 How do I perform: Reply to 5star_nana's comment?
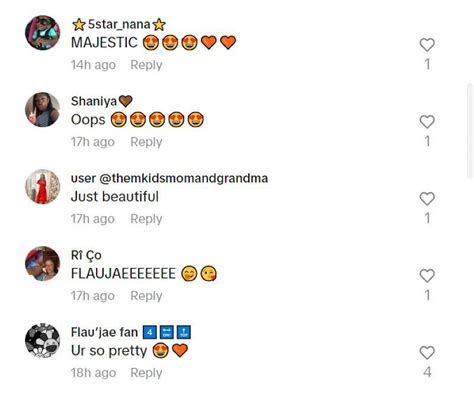coord(146,65)
